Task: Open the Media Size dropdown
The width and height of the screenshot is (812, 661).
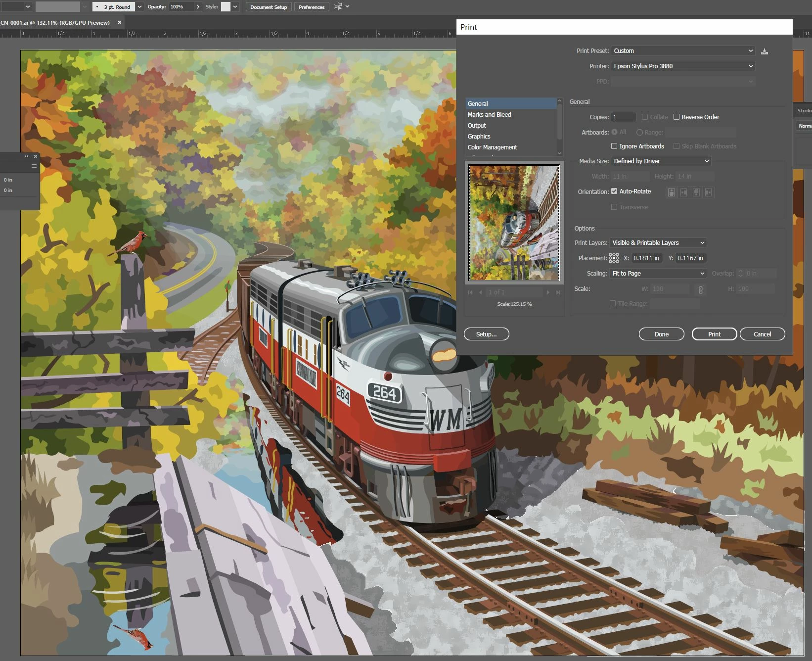Action: click(661, 161)
